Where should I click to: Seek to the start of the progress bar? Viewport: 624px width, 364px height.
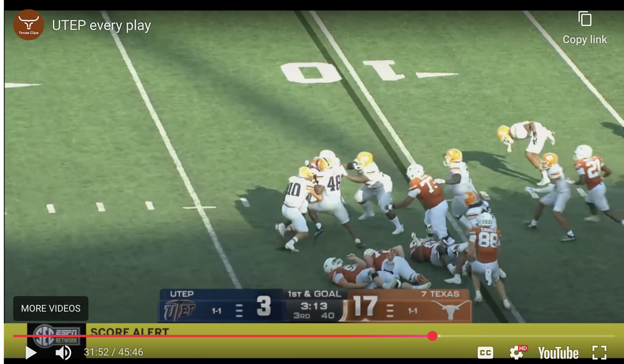click(14, 336)
